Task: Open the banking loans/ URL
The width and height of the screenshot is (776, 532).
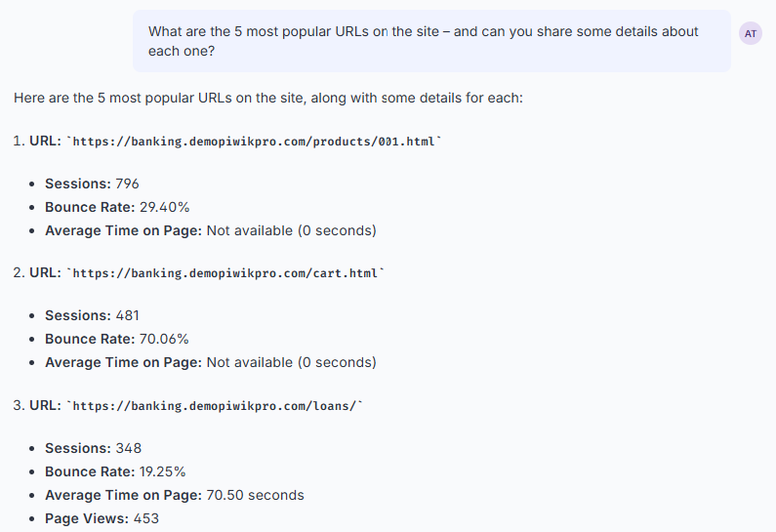Action: coord(215,406)
